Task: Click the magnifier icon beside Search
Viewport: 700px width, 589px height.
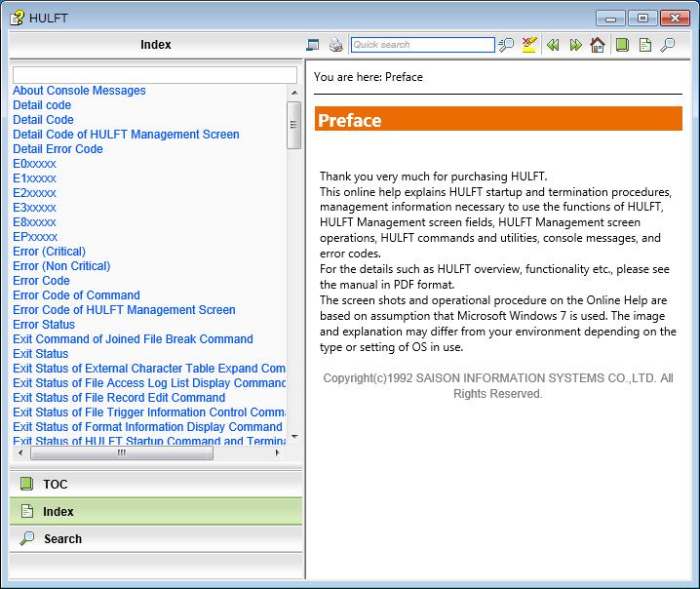Action: coord(27,538)
